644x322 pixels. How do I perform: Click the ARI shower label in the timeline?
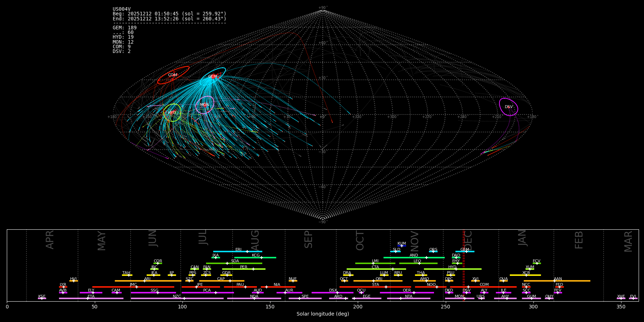tap(147, 279)
